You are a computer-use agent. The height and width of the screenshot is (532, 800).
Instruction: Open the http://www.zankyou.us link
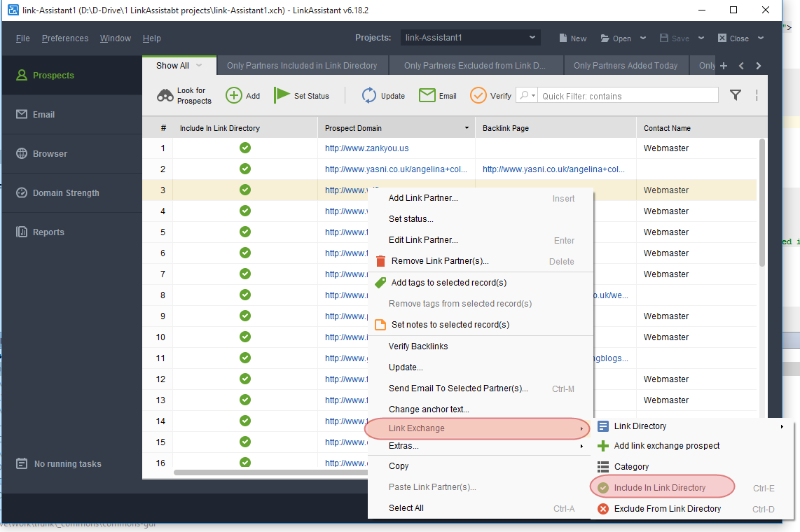(x=367, y=148)
